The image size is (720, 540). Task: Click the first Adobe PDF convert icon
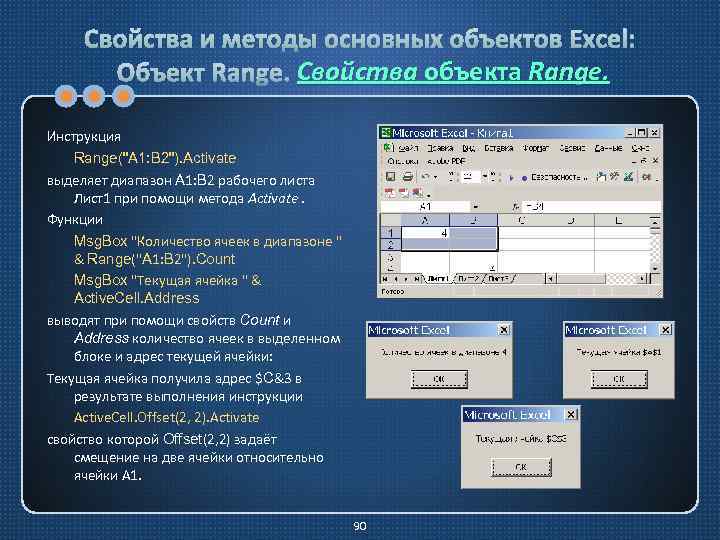[x=390, y=192]
